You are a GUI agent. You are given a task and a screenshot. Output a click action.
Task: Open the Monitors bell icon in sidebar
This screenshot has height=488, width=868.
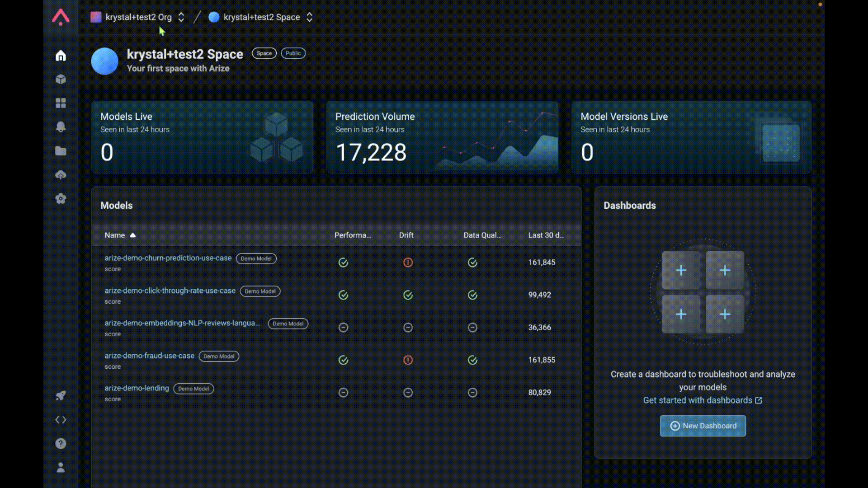[61, 127]
